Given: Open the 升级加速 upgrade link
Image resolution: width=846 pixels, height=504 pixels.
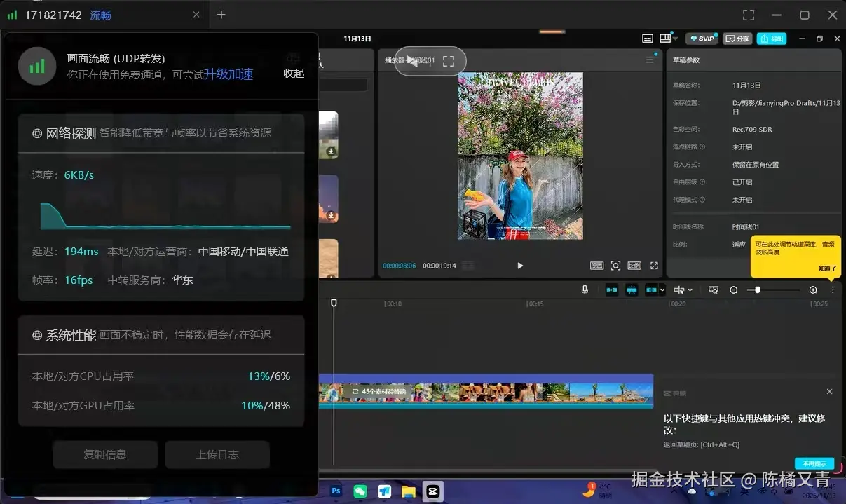Looking at the screenshot, I should click(x=228, y=74).
